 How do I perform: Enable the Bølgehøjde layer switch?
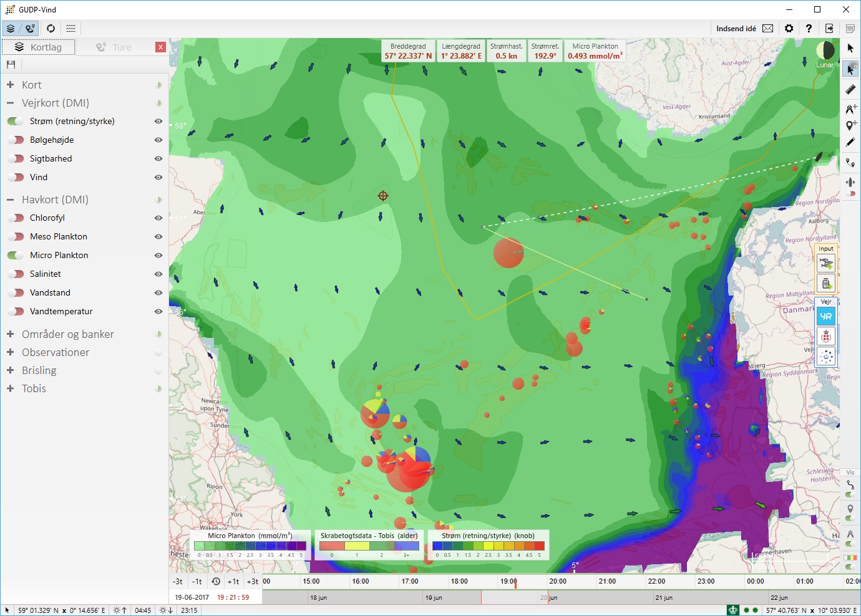coord(16,140)
